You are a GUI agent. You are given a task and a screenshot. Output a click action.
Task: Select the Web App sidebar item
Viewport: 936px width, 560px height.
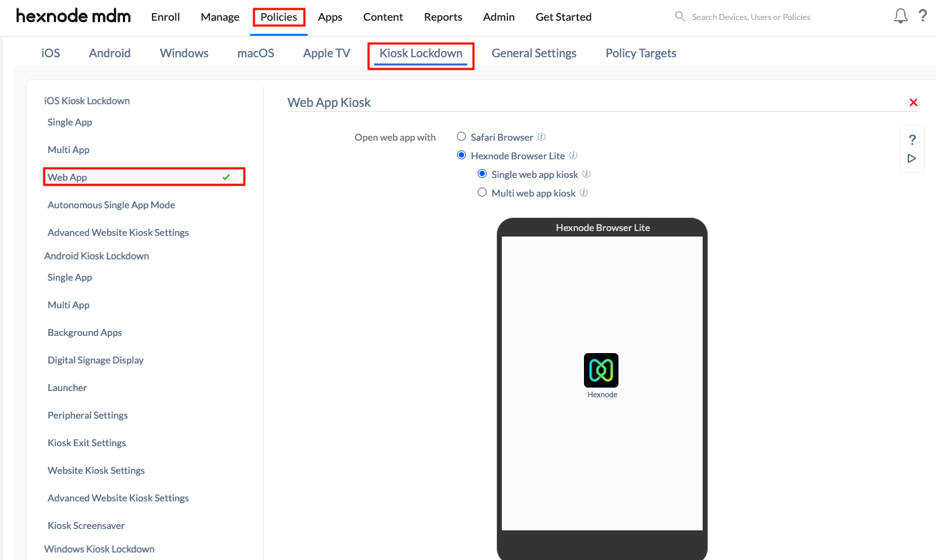tap(144, 177)
